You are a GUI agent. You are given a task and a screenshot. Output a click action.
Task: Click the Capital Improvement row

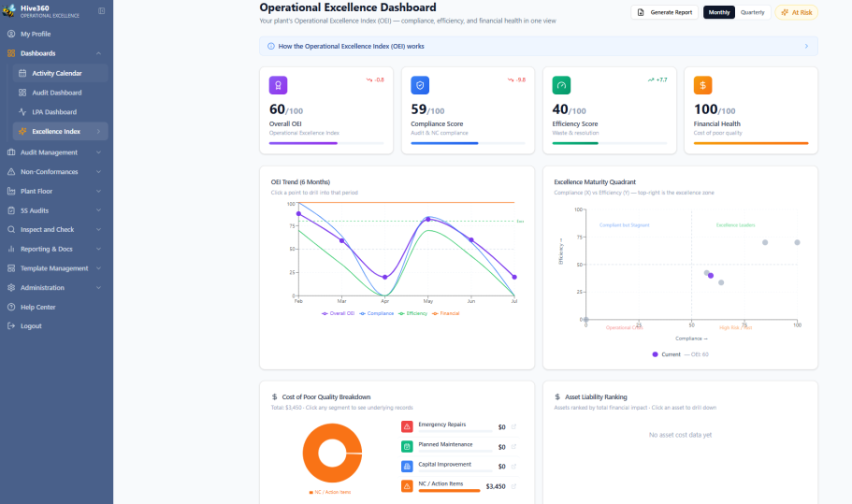tap(460, 467)
